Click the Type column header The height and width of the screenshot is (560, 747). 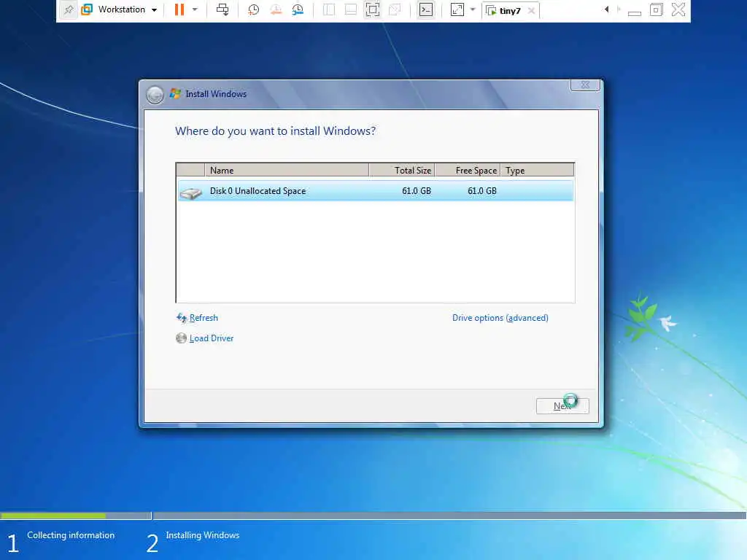coord(537,170)
